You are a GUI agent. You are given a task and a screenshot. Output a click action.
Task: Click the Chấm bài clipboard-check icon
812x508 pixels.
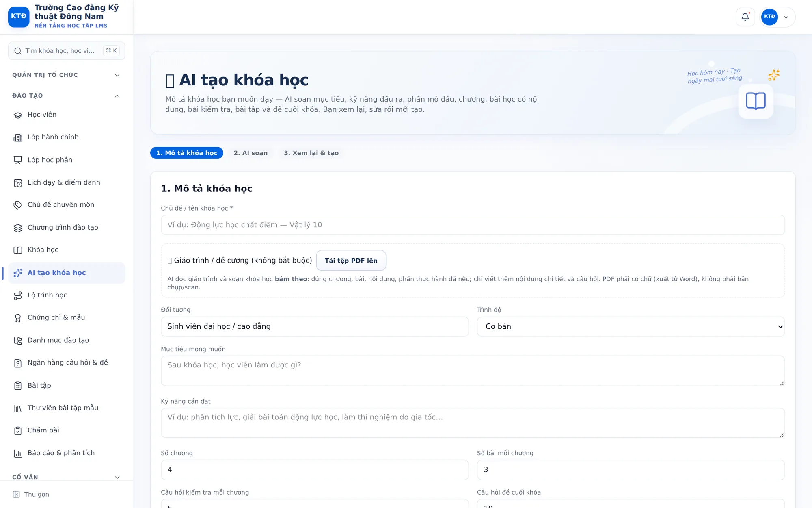pos(18,430)
